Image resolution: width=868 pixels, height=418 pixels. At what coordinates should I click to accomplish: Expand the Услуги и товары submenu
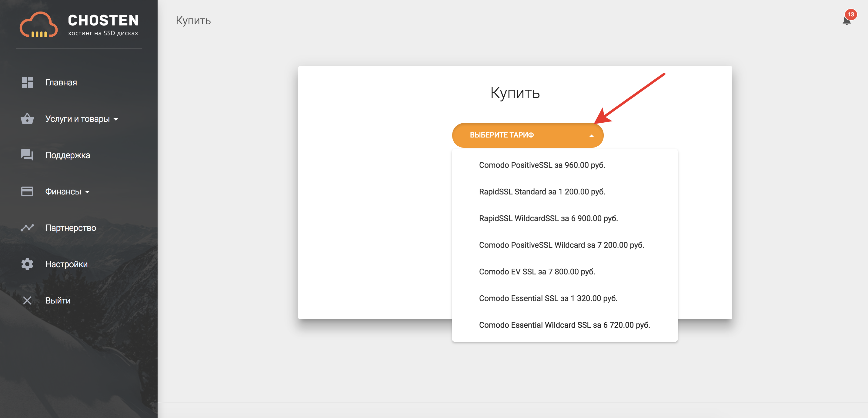pos(82,118)
